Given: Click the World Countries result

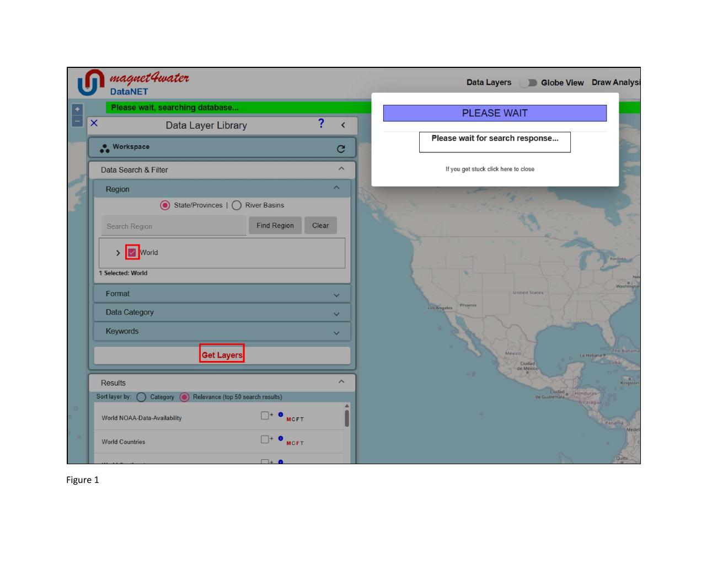Looking at the screenshot, I should 124,442.
